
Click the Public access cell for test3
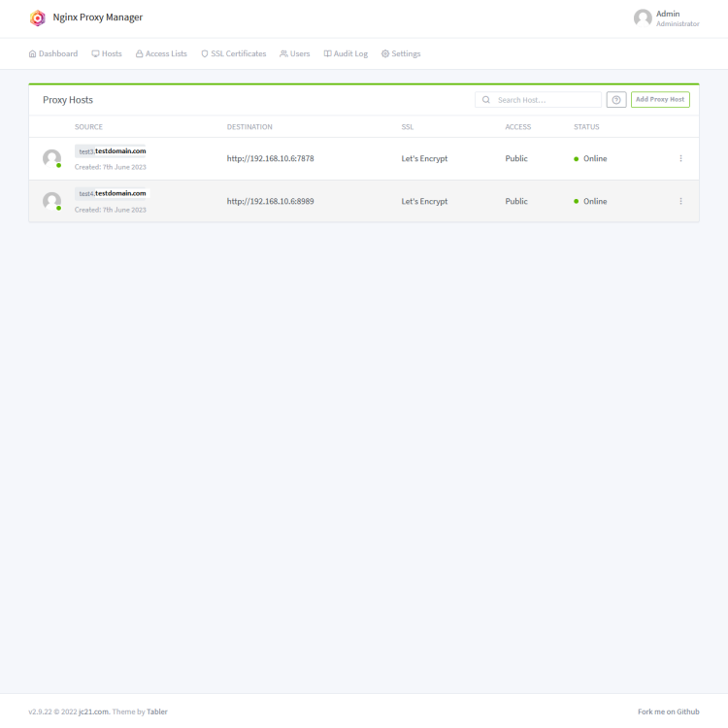coord(516,159)
